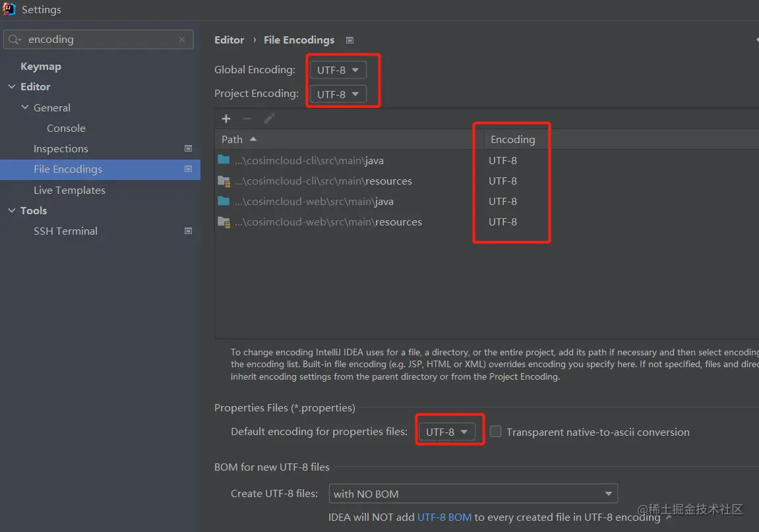759x532 pixels.
Task: Click UTF-8 encoding cell for cosimcloud-web java
Action: tap(502, 201)
